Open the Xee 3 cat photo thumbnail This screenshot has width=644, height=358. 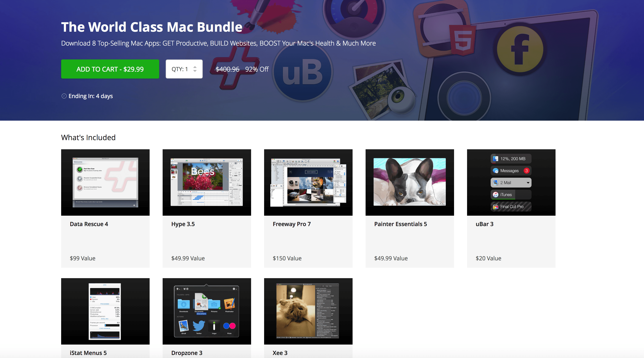pos(308,311)
